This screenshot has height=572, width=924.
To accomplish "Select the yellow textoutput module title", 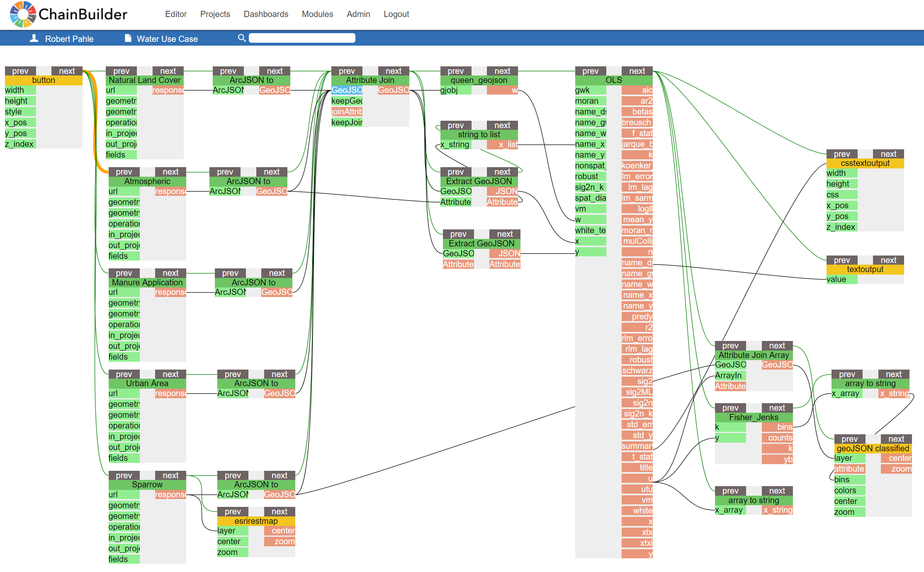I will click(x=865, y=269).
